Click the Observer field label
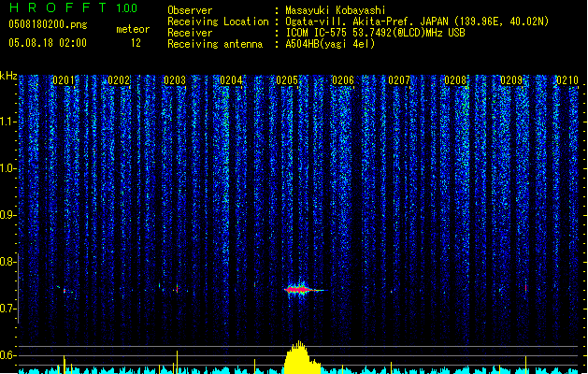Screen dimensions: 588x374 point(190,10)
